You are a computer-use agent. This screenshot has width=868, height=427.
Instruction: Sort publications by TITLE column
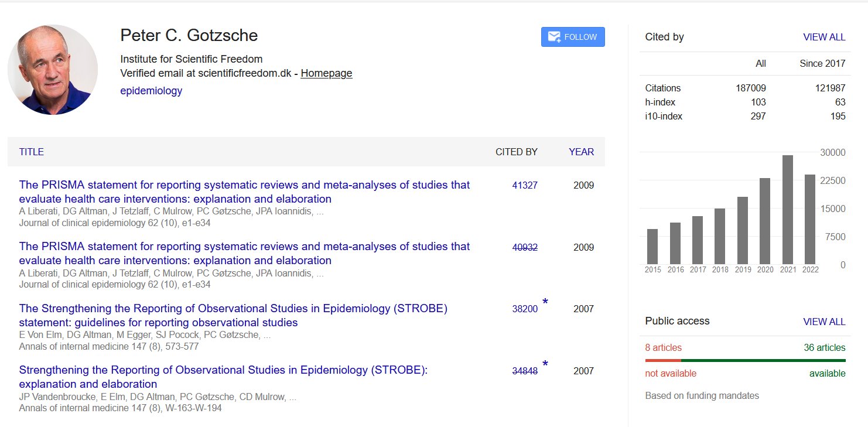click(32, 152)
